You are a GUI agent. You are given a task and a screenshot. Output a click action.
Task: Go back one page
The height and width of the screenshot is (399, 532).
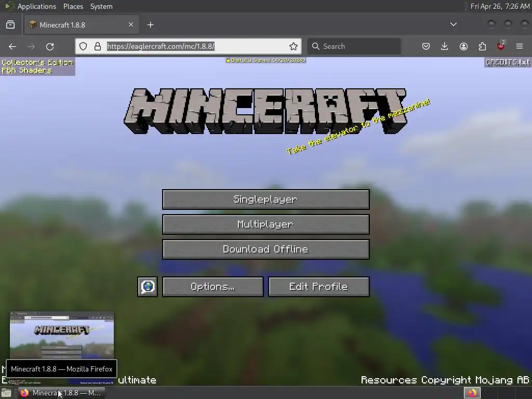pyautogui.click(x=12, y=46)
